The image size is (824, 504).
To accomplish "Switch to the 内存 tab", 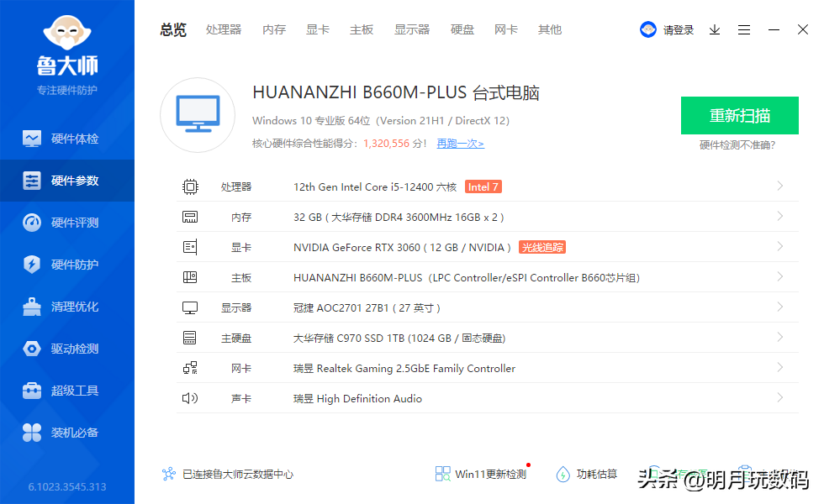I will [x=274, y=30].
